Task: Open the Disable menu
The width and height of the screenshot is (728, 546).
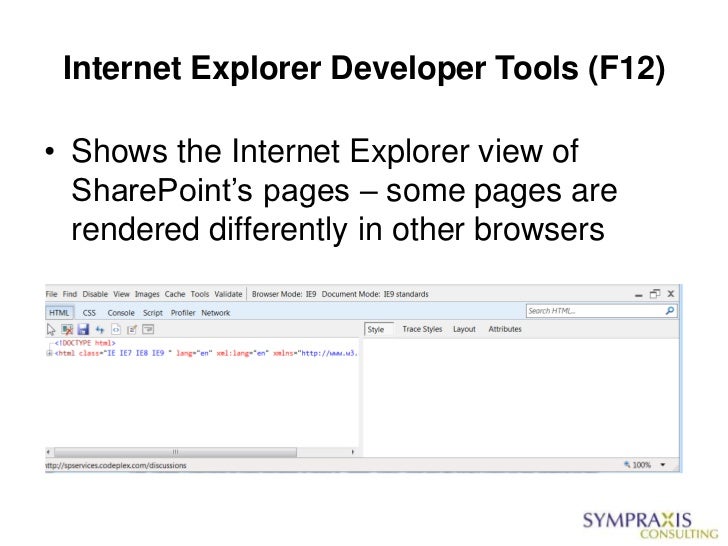Action: [x=95, y=294]
